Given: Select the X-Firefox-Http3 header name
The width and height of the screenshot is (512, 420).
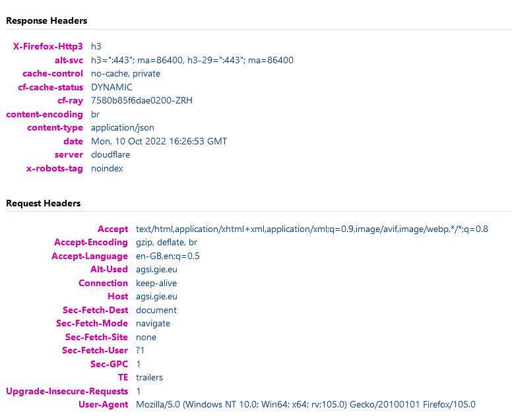Looking at the screenshot, I should pyautogui.click(x=48, y=47).
